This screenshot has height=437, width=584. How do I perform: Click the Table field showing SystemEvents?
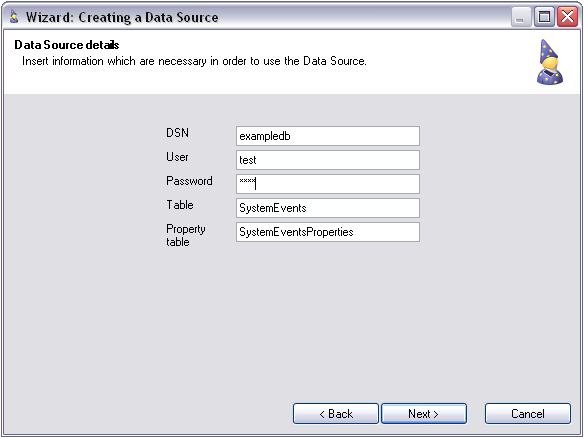pyautogui.click(x=328, y=208)
